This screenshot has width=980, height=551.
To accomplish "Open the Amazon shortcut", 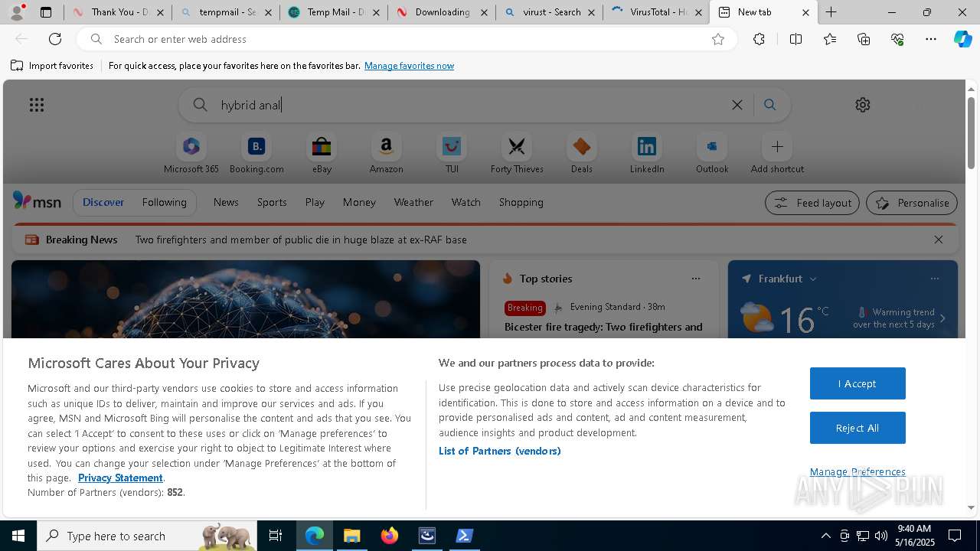I will click(x=386, y=154).
